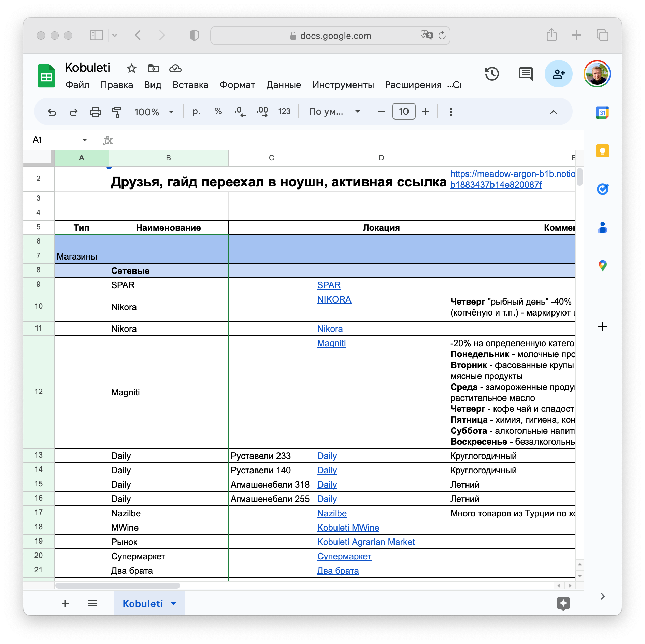Open Google Calendar side panel
The height and width of the screenshot is (644, 645).
603,112
